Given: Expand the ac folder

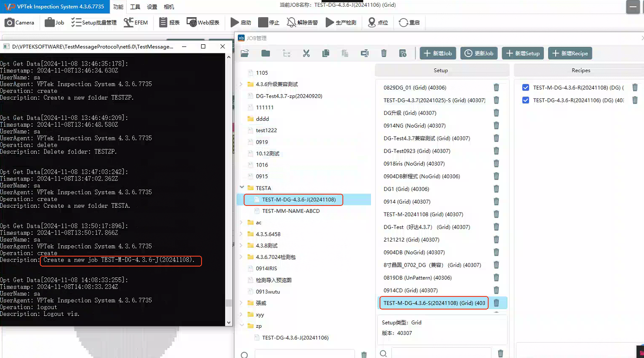Looking at the screenshot, I should point(241,222).
